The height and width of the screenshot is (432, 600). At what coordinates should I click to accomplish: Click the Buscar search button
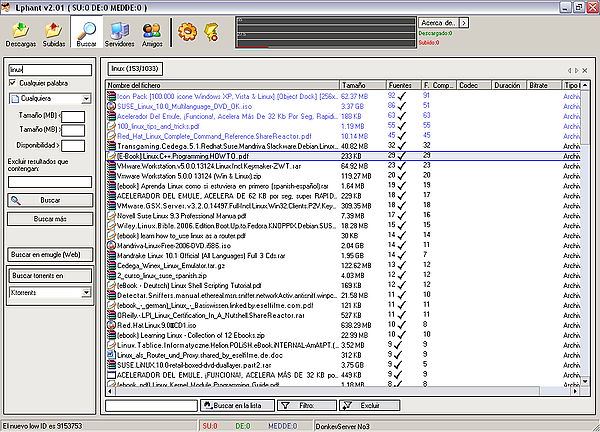coord(50,200)
